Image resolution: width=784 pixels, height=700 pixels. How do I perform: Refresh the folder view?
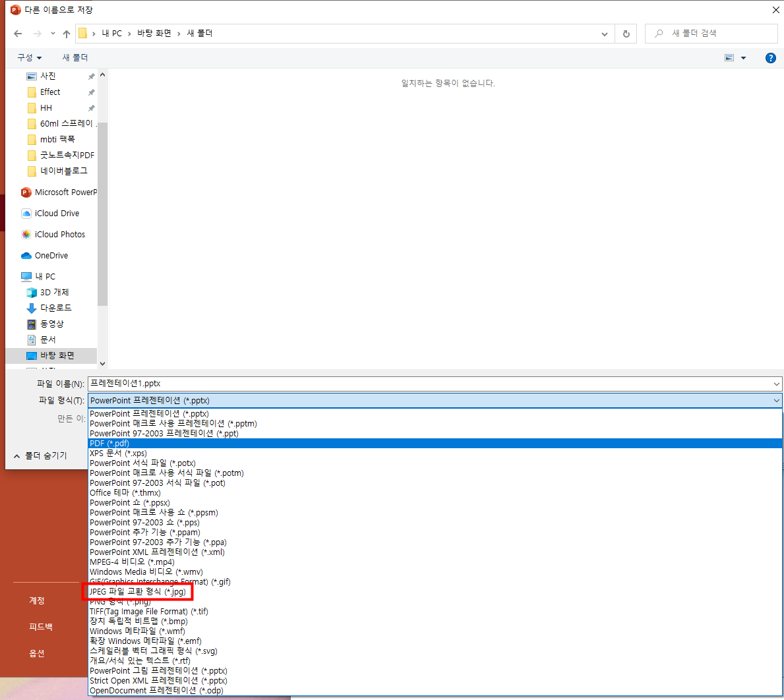pos(626,34)
